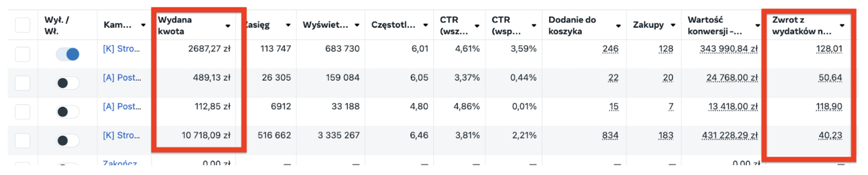Tick checkbox for campaign spending 489,13 zł
Screen dimensions: 868x175
23,83
